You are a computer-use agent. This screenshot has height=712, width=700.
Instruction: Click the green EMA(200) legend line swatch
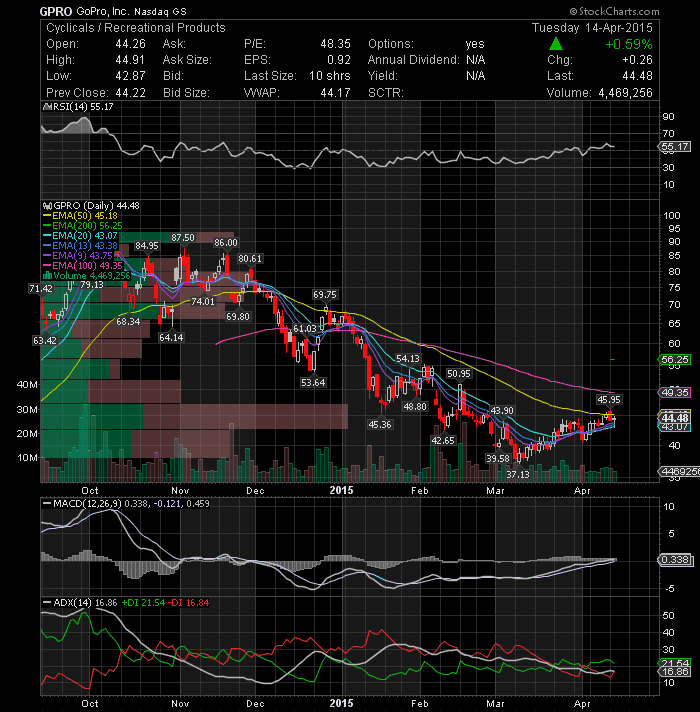(x=47, y=226)
